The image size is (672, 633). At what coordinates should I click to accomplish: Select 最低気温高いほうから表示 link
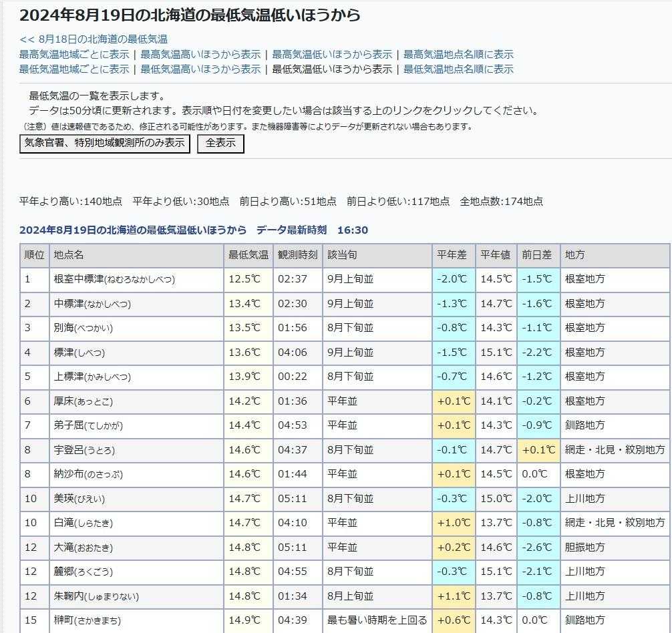[x=200, y=69]
